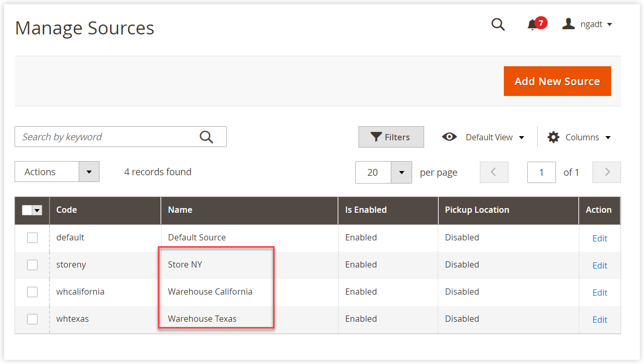Check the checkbox for the whtexas row

tap(32, 319)
